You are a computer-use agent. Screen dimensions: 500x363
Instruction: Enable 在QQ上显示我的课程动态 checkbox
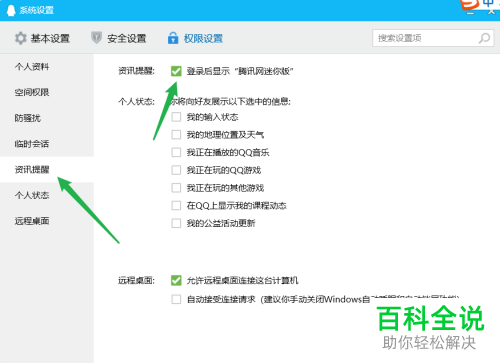click(176, 205)
